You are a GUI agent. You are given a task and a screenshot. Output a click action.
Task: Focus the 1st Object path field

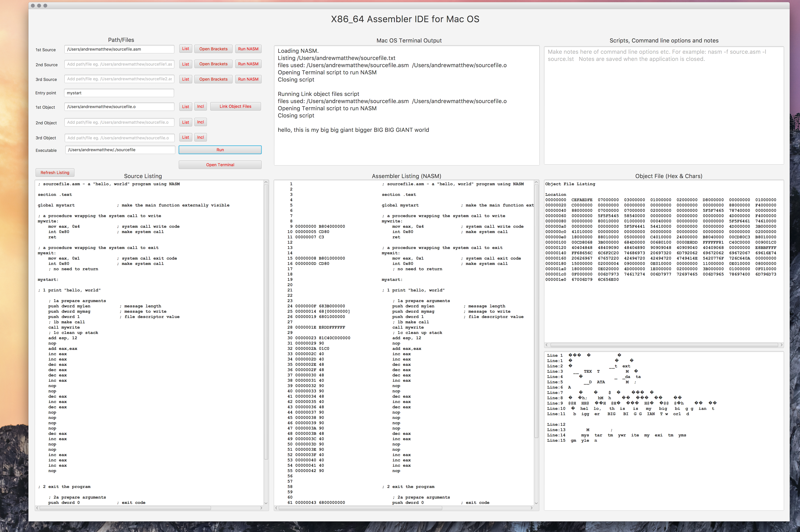coord(119,107)
